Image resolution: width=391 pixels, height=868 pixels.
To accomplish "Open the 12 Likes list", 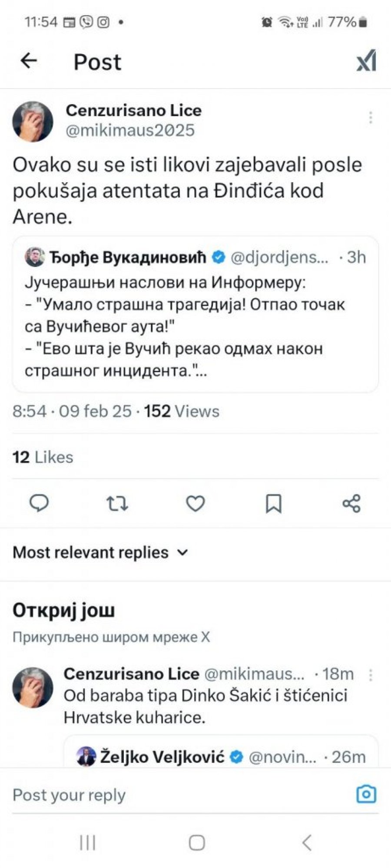I will coord(43,457).
